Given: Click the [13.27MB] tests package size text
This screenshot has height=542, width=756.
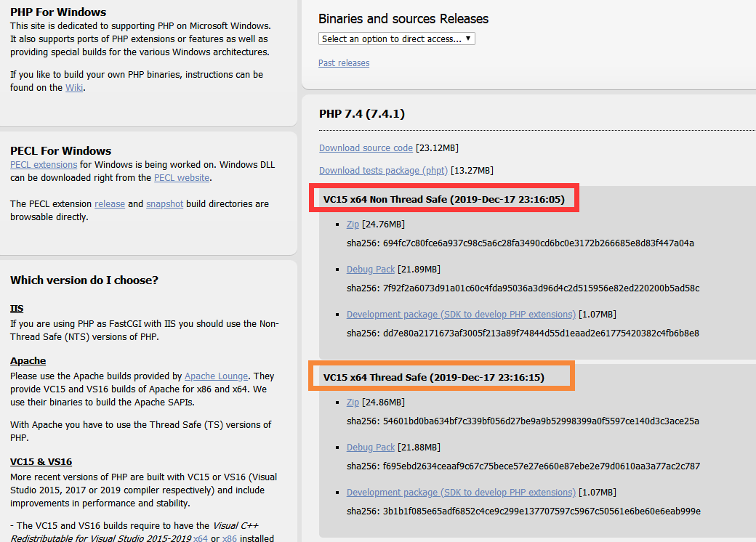Looking at the screenshot, I should (x=472, y=171).
